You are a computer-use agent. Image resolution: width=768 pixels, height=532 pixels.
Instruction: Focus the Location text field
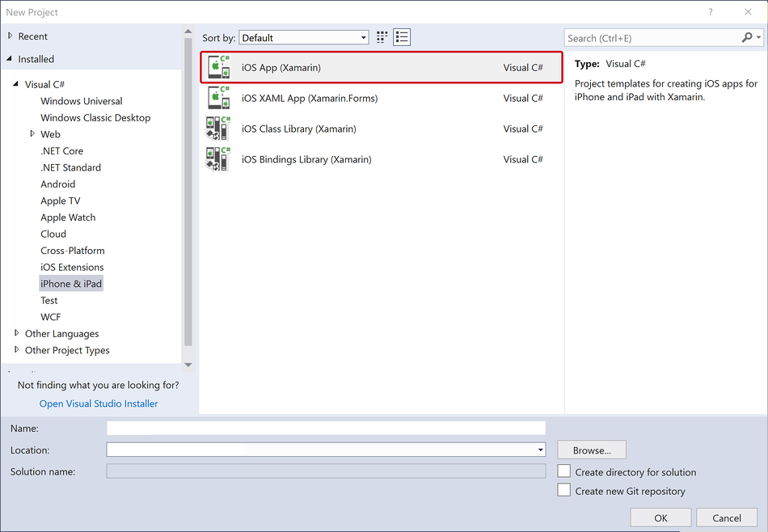(x=321, y=450)
